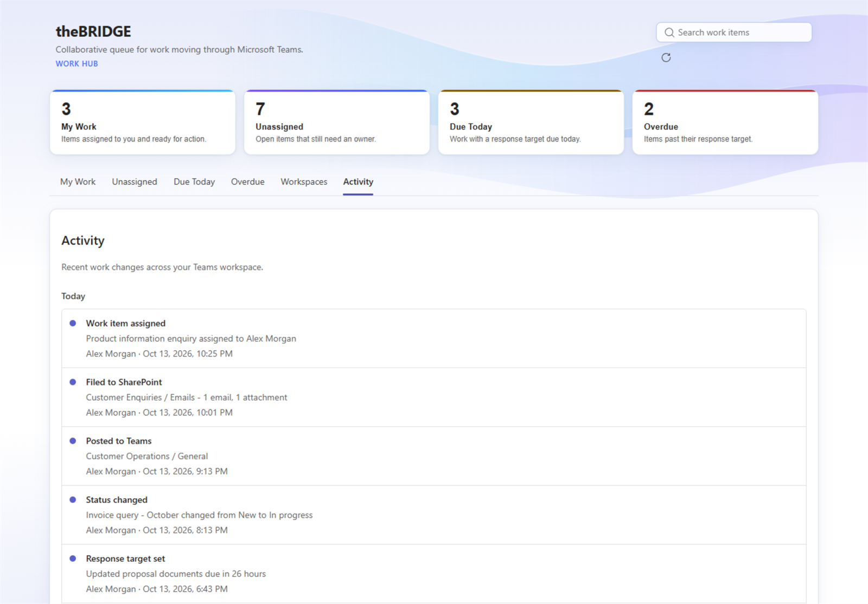Image resolution: width=868 pixels, height=604 pixels.
Task: Click the theBRIDGE app title
Action: (x=93, y=31)
